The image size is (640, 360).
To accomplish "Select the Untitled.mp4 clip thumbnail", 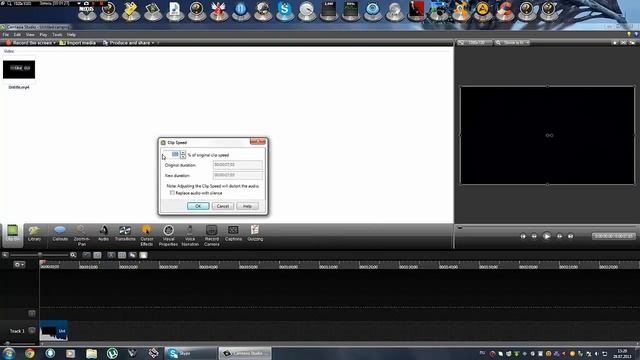I will pyautogui.click(x=19, y=69).
